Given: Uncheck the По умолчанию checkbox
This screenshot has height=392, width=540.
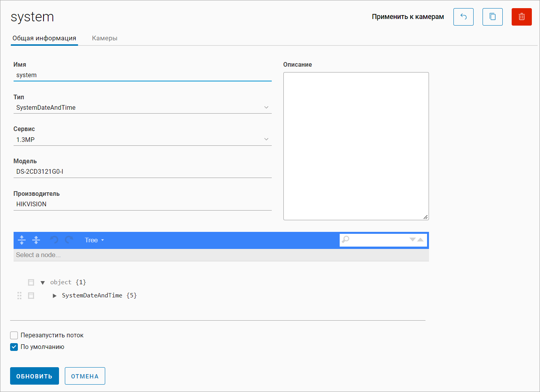Looking at the screenshot, I should [x=14, y=347].
